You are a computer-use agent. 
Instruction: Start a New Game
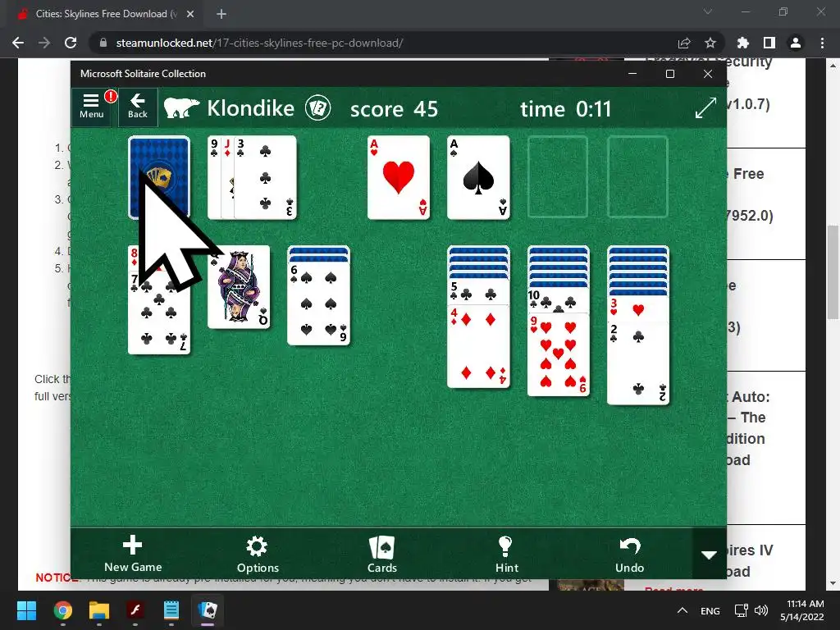point(133,554)
